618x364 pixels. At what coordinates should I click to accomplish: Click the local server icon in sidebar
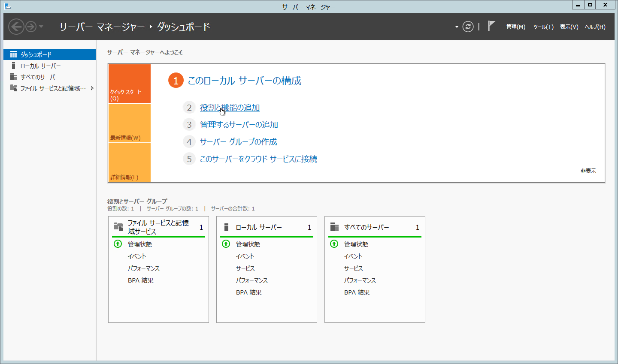click(14, 66)
